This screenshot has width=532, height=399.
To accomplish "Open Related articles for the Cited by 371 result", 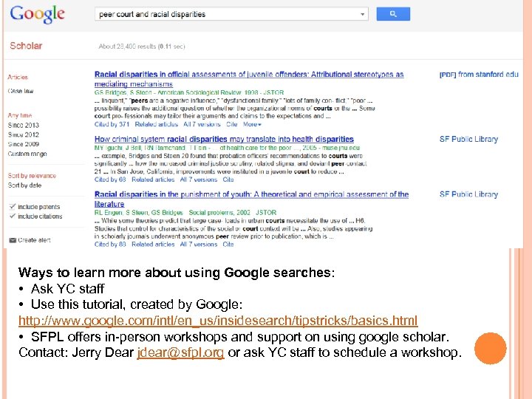I will click(x=157, y=125).
